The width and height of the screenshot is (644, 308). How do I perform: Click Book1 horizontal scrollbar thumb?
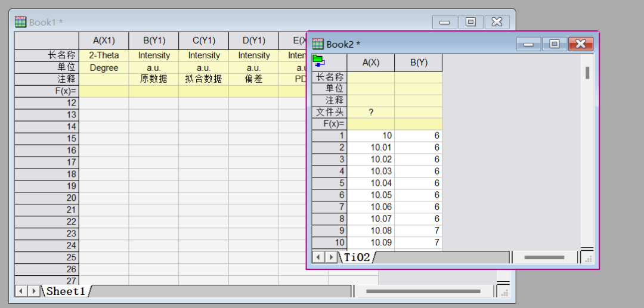tap(423, 291)
